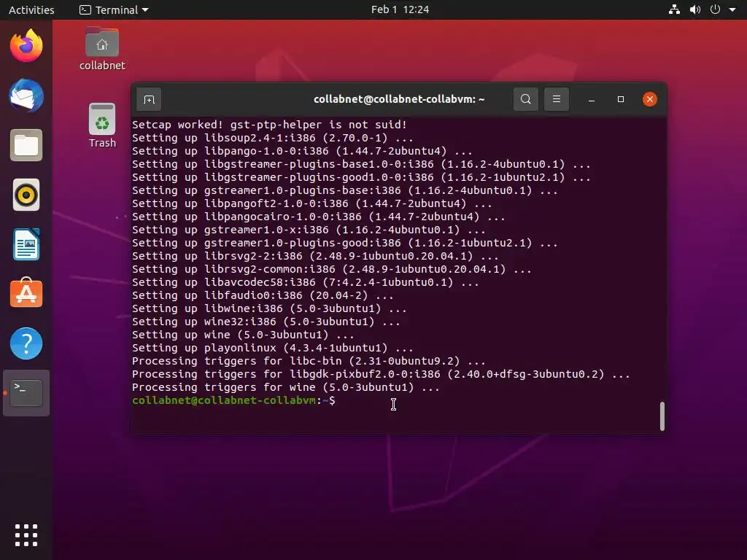Maximize the terminal window
747x560 pixels.
tap(620, 99)
